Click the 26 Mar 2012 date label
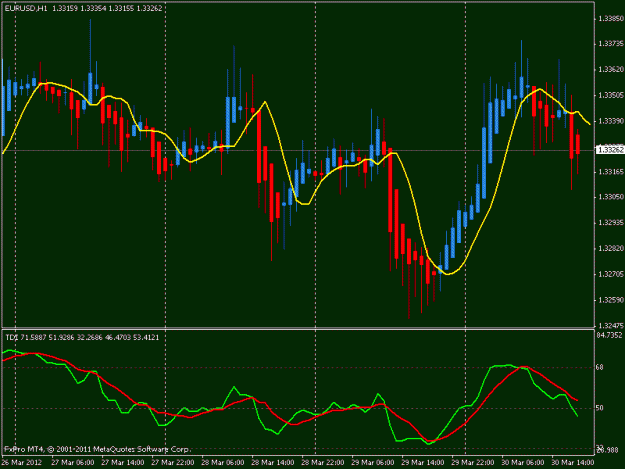The height and width of the screenshot is (469, 625). click(x=22, y=463)
